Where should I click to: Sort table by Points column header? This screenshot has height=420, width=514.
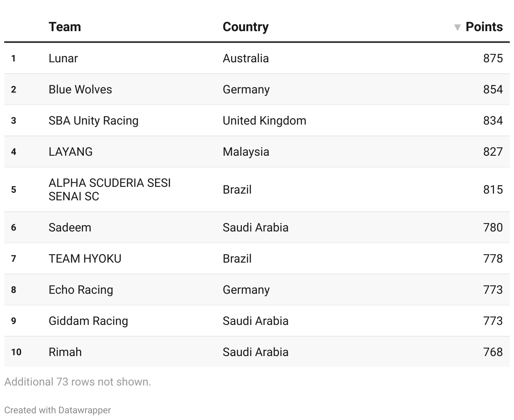click(x=484, y=27)
